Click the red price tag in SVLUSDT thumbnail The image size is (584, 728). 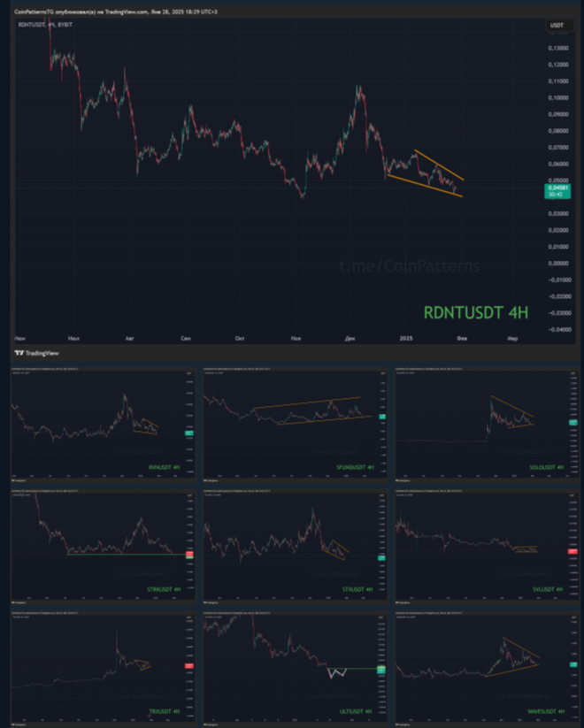[572, 552]
